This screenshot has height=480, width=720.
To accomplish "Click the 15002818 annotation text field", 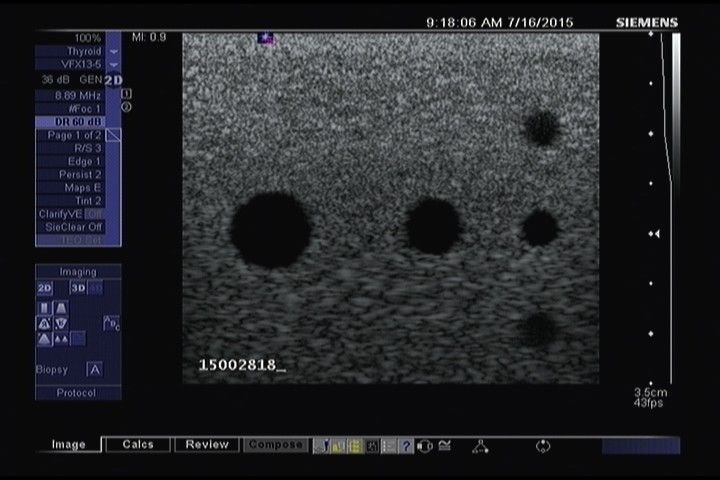I will [240, 366].
